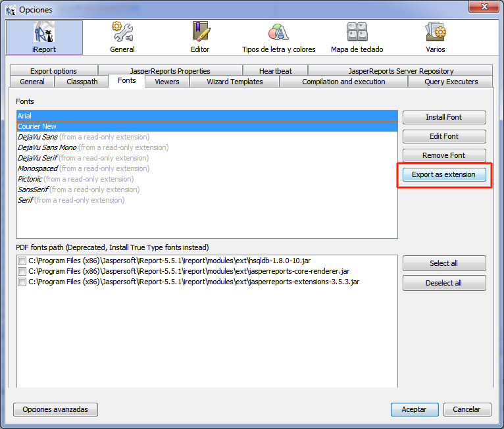Open Opciones avanzadas
Viewport: 504px width, 429px height.
pos(55,409)
